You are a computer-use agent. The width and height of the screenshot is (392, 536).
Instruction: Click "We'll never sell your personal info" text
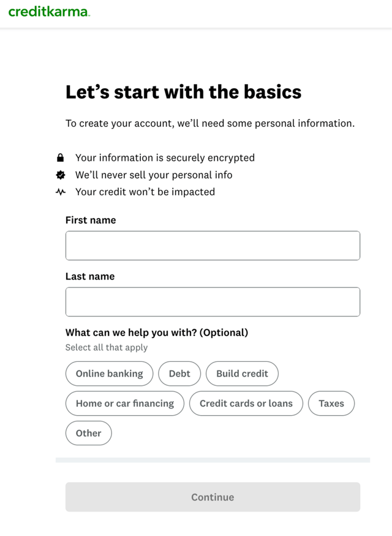tap(154, 175)
